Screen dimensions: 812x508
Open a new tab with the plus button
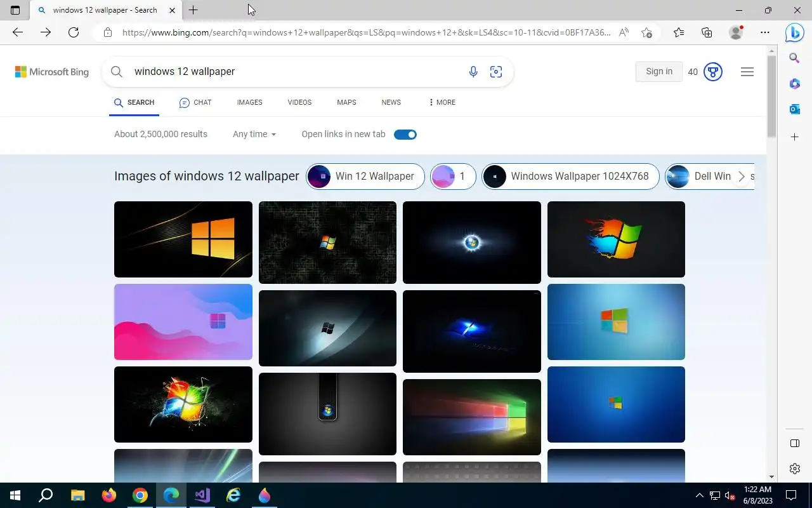point(193,10)
